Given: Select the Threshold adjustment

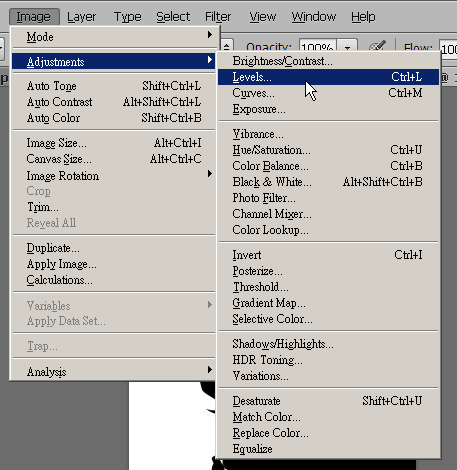Looking at the screenshot, I should (328, 287).
